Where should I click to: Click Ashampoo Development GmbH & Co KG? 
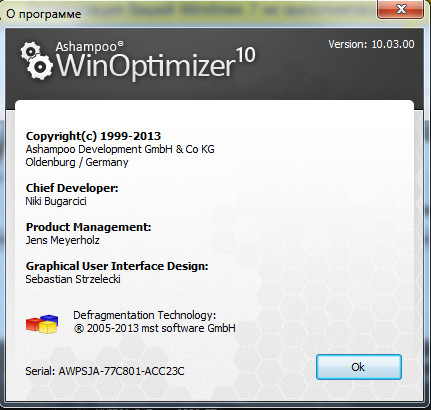[x=120, y=149]
